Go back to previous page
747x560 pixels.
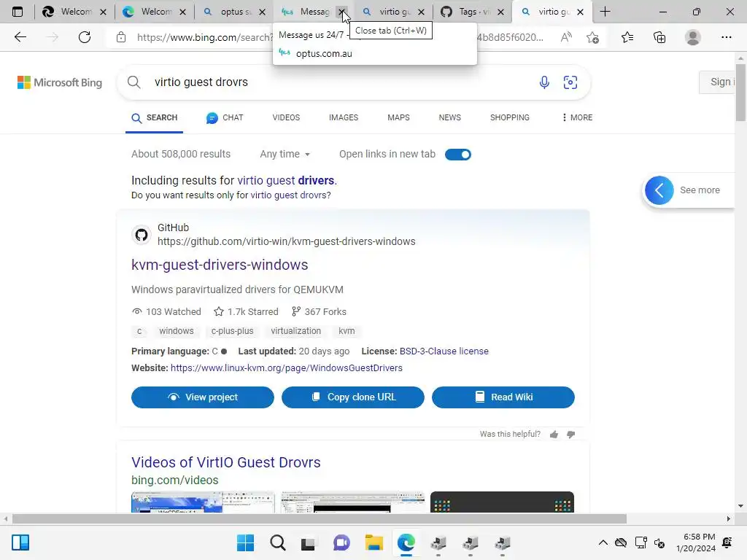click(x=20, y=37)
